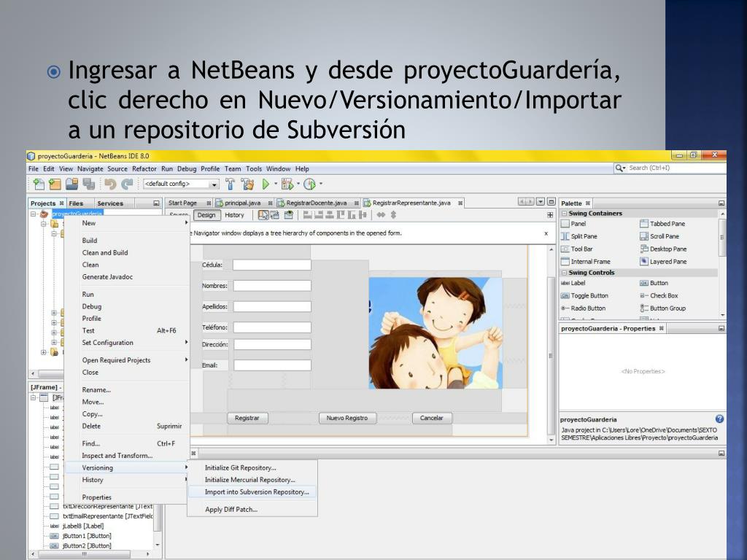Select the Desktop Pane palette component
This screenshot has width=747, height=560.
point(663,249)
